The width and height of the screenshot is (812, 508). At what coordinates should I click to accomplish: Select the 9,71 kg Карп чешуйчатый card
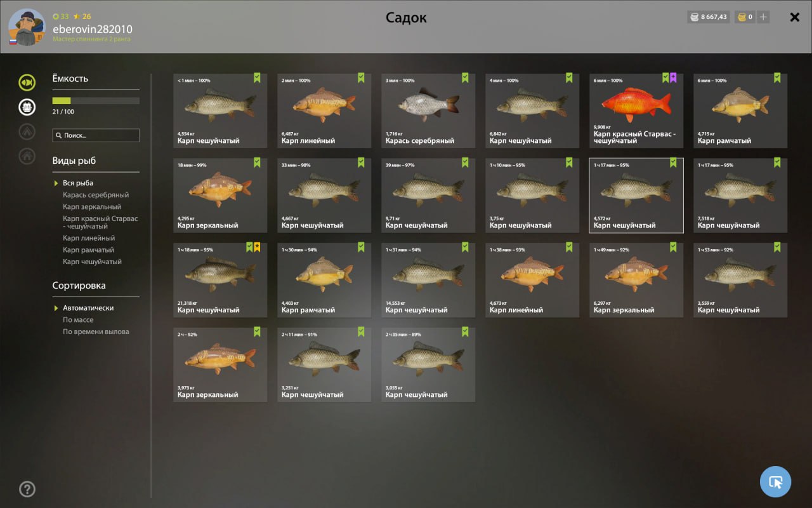click(x=428, y=196)
